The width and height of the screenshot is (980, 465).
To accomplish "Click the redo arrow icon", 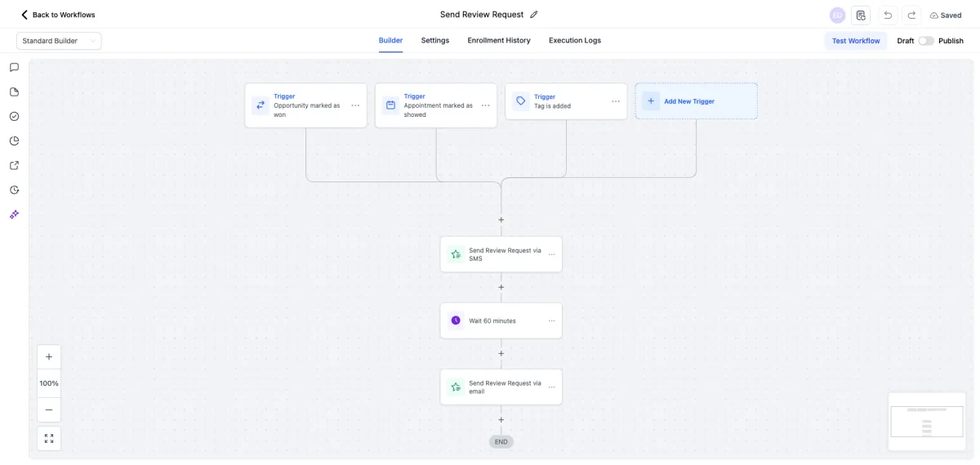I will pyautogui.click(x=911, y=15).
